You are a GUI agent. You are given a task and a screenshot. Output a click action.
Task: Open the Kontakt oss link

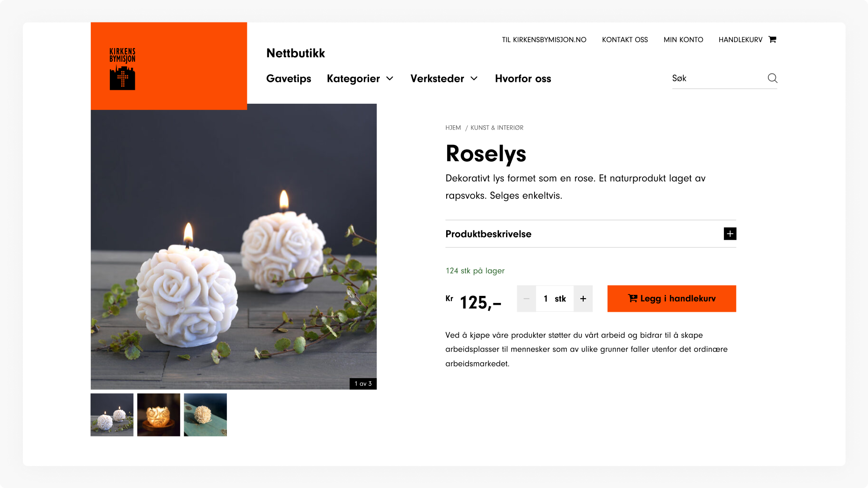coord(625,40)
